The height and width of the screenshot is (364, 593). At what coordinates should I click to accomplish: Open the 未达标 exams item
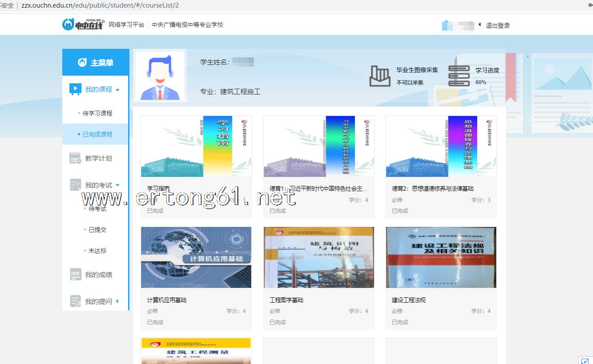(x=97, y=251)
